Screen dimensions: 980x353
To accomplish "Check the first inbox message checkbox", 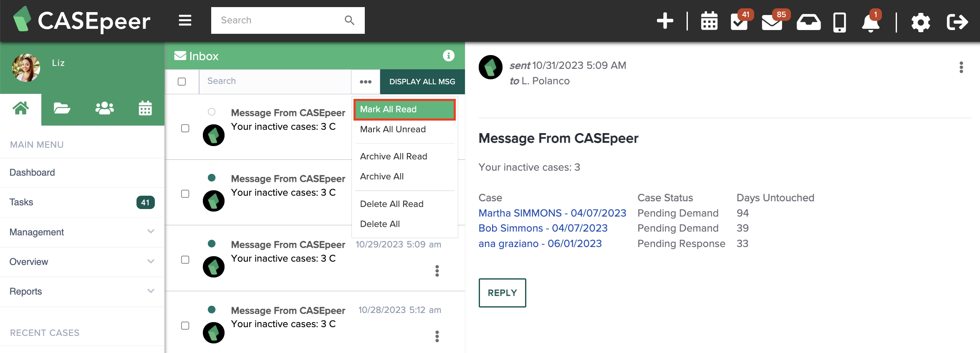I will click(x=185, y=128).
